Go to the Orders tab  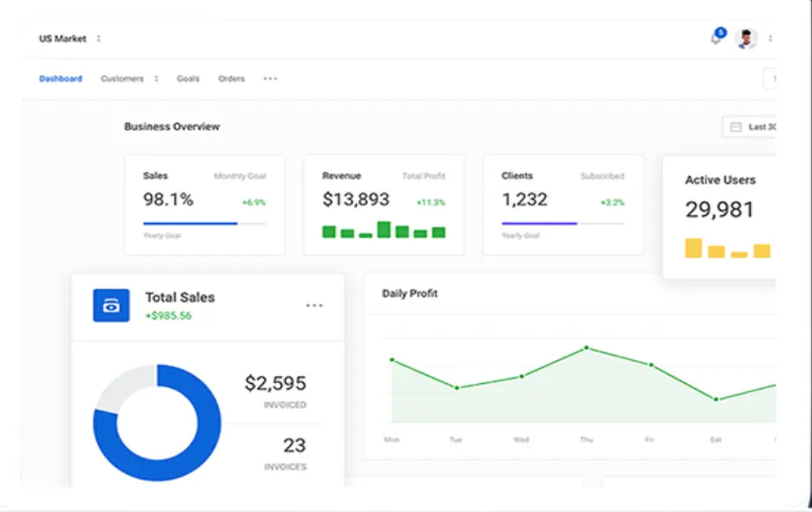[231, 79]
